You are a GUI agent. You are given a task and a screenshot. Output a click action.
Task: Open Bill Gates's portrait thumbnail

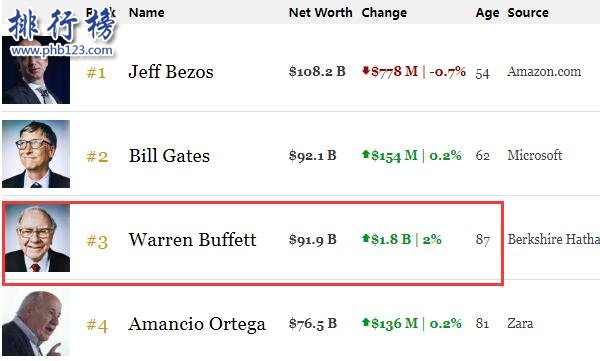point(36,154)
